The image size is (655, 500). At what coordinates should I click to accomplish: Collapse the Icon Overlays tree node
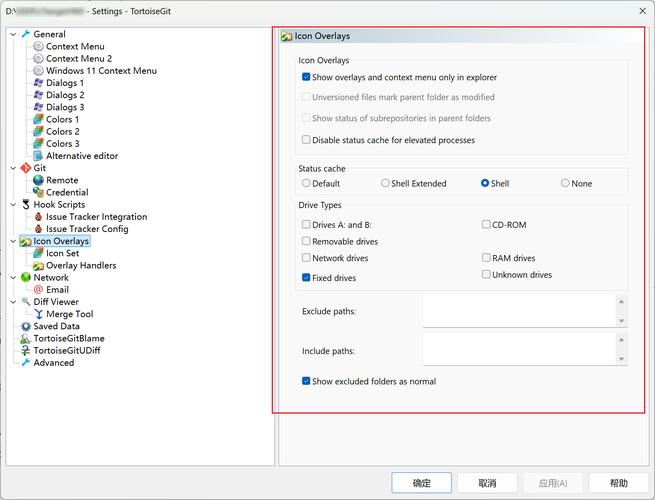(13, 241)
